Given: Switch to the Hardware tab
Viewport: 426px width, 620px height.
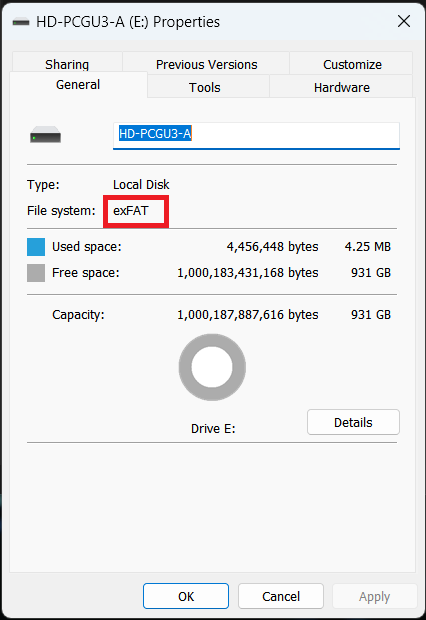Looking at the screenshot, I should (x=342, y=87).
